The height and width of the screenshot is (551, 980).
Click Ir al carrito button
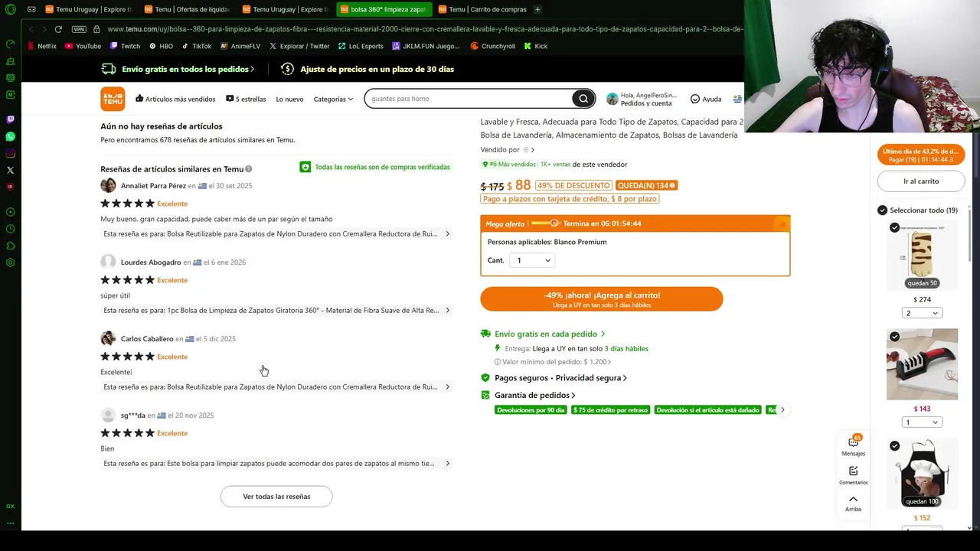pyautogui.click(x=921, y=181)
